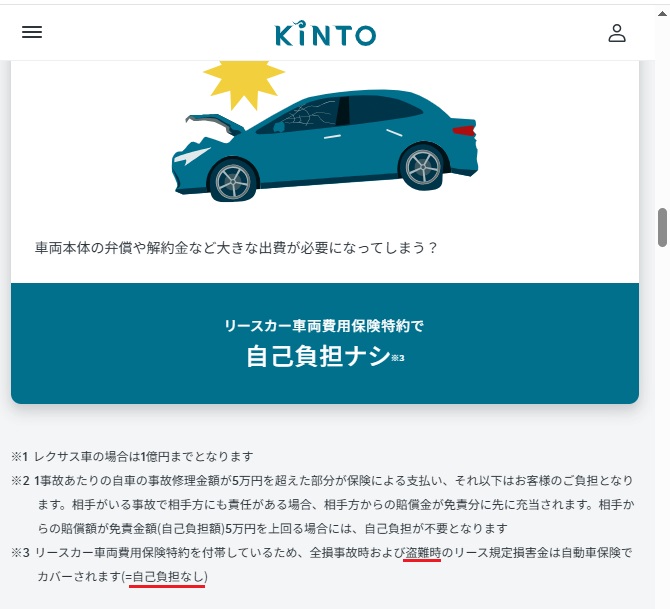Open the hamburger navigation menu
The image size is (670, 609).
[32, 32]
